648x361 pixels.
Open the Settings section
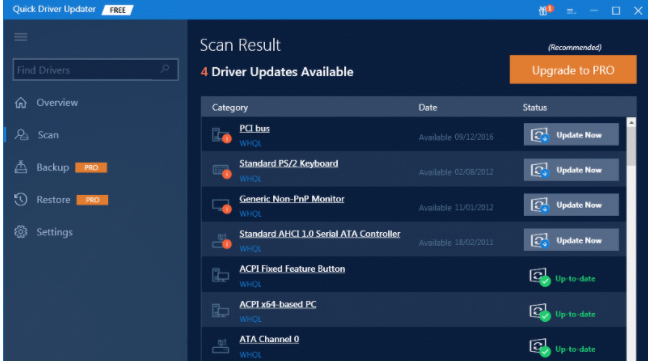coord(54,232)
